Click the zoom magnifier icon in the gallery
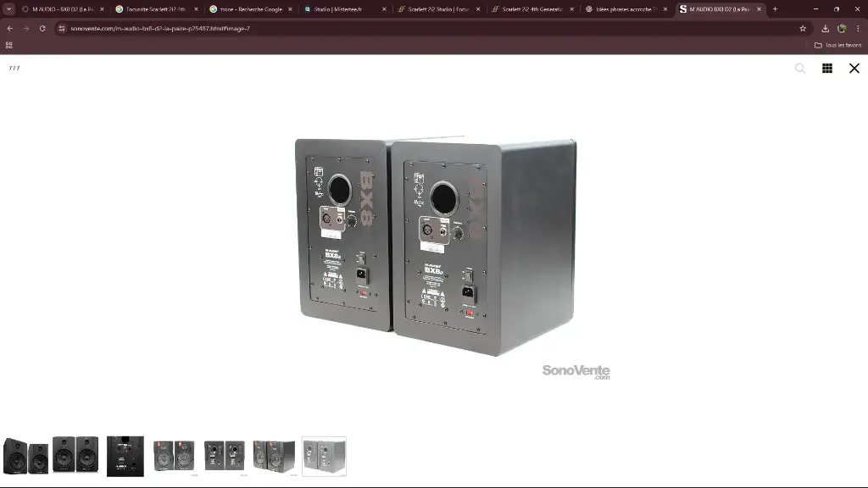868x488 pixels. 799,69
